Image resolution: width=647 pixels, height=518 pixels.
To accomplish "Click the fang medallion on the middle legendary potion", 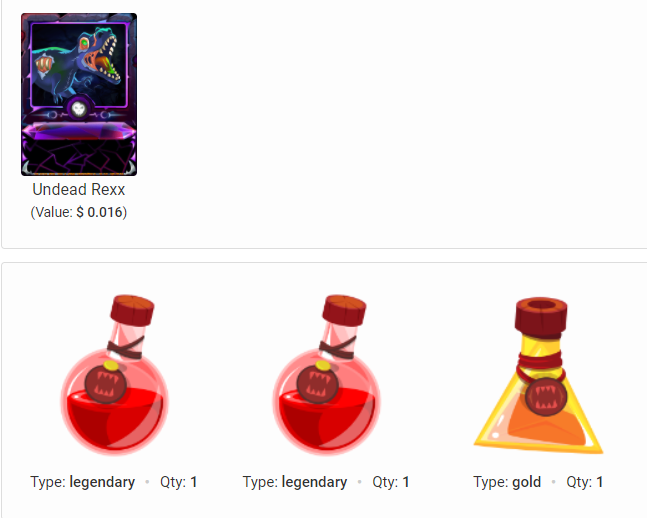I will tap(317, 383).
